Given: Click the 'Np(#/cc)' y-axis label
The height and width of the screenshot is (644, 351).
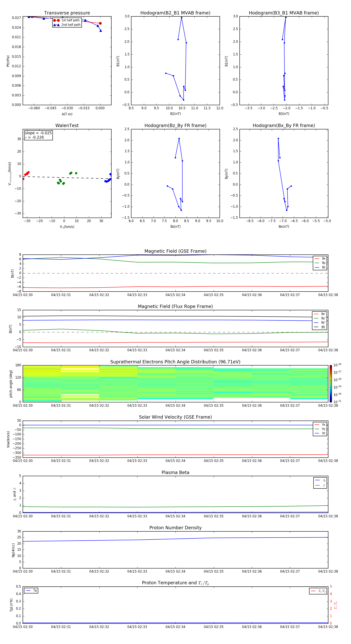Looking at the screenshot, I should pos(13,550).
